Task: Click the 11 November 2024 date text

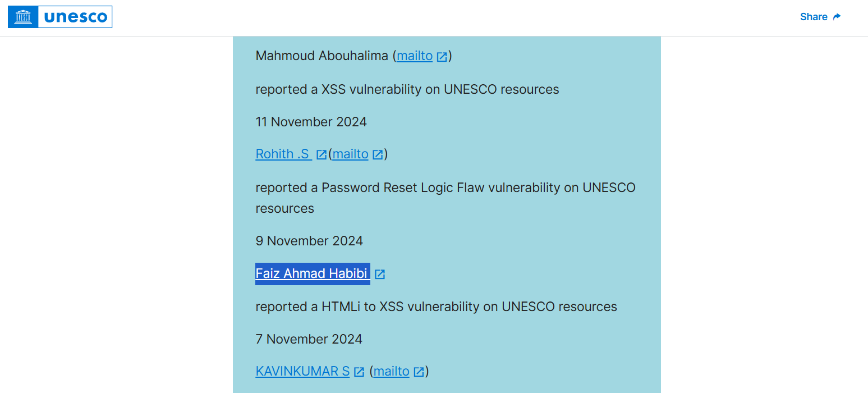Action: click(311, 122)
